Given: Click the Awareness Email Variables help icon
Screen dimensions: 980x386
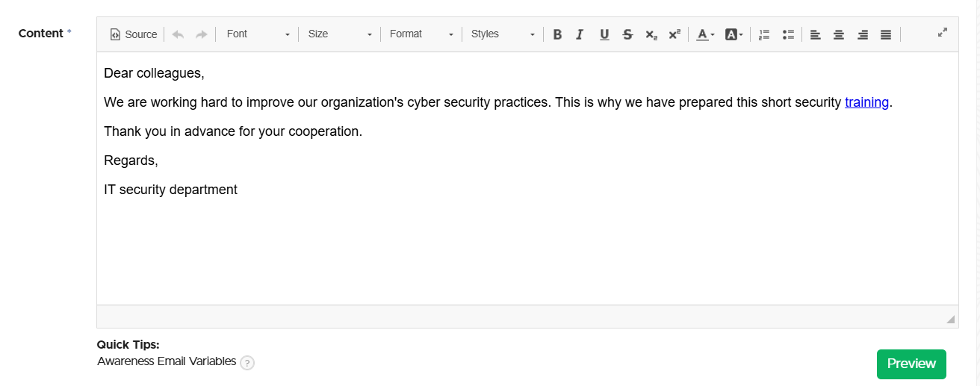Looking at the screenshot, I should click(247, 363).
